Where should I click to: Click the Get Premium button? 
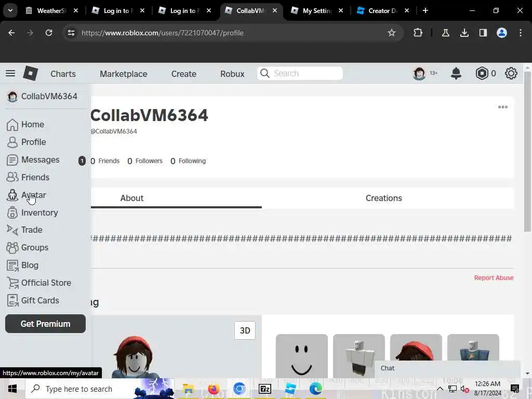pos(46,324)
